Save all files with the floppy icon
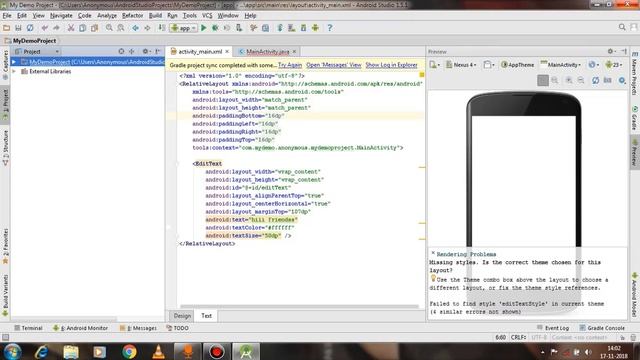Screen dimensions: 640x360 (18, 28)
